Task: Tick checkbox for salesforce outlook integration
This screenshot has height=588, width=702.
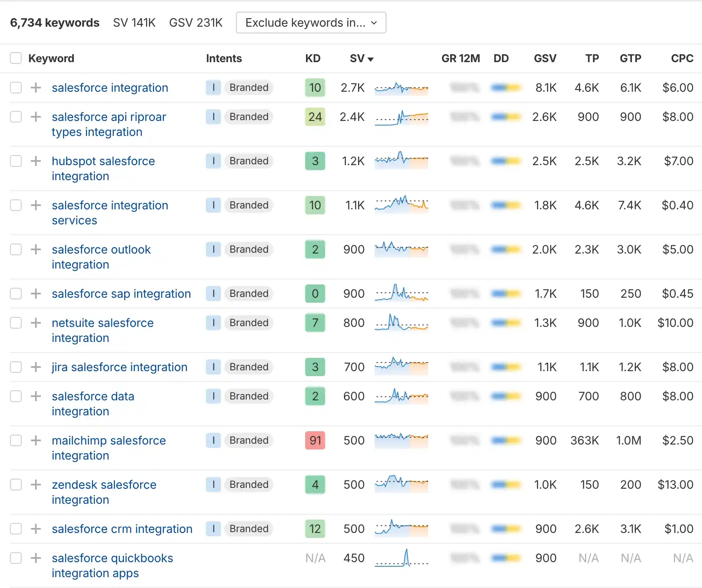Action: click(16, 249)
